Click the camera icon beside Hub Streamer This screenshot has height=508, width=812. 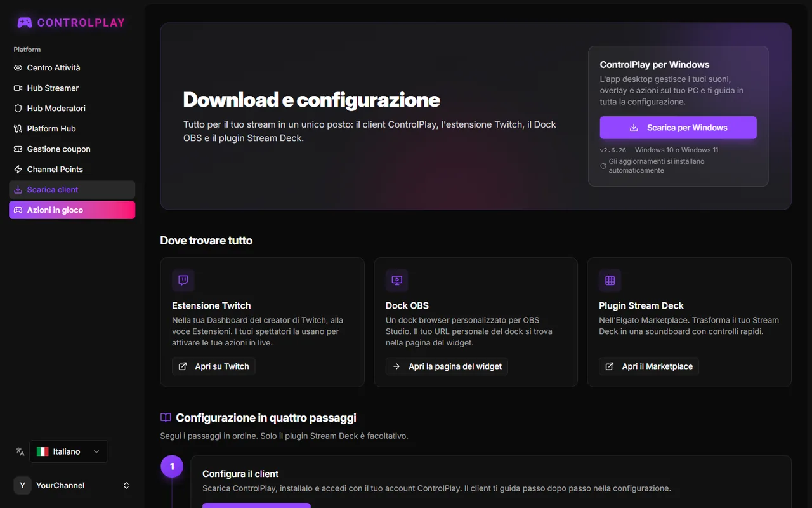tap(18, 88)
